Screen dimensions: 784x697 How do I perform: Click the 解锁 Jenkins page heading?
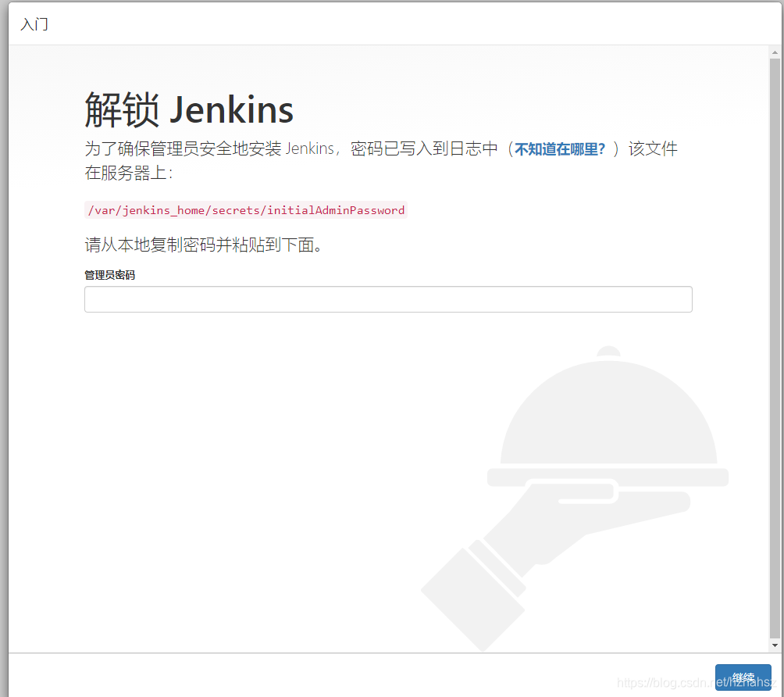187,110
